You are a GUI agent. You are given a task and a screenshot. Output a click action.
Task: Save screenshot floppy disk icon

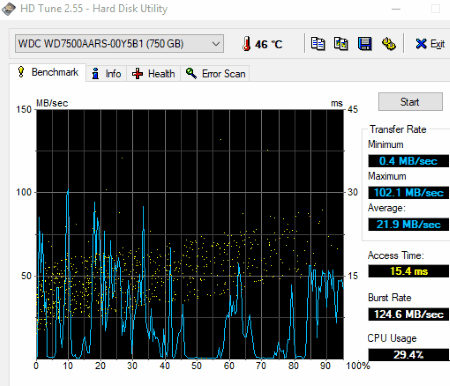365,44
